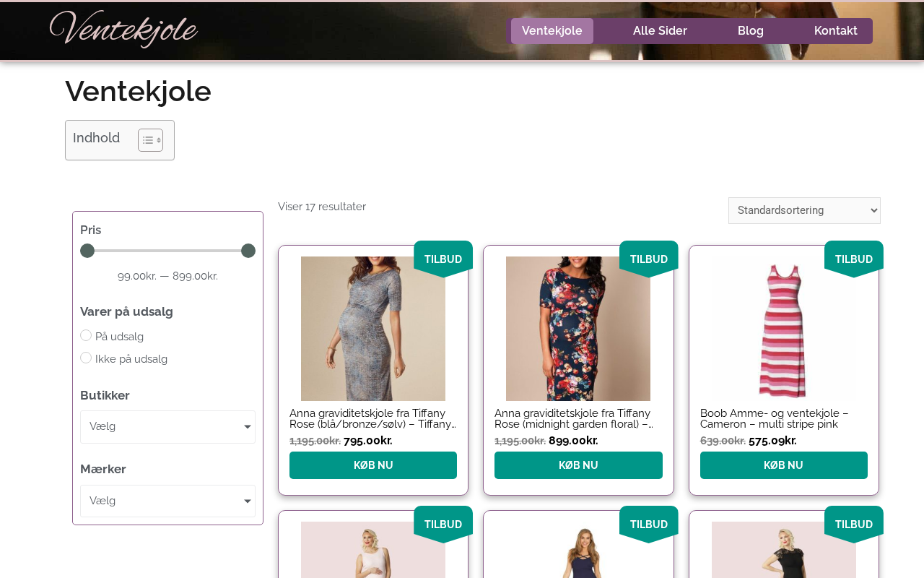Select the 'Ikke på udsalg' radio button
Image resolution: width=924 pixels, height=578 pixels.
86,358
